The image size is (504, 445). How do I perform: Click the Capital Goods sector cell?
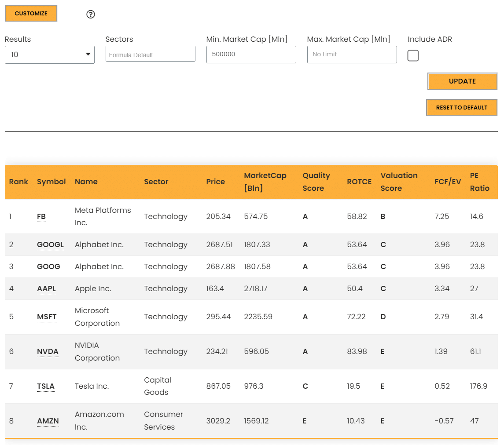[158, 386]
